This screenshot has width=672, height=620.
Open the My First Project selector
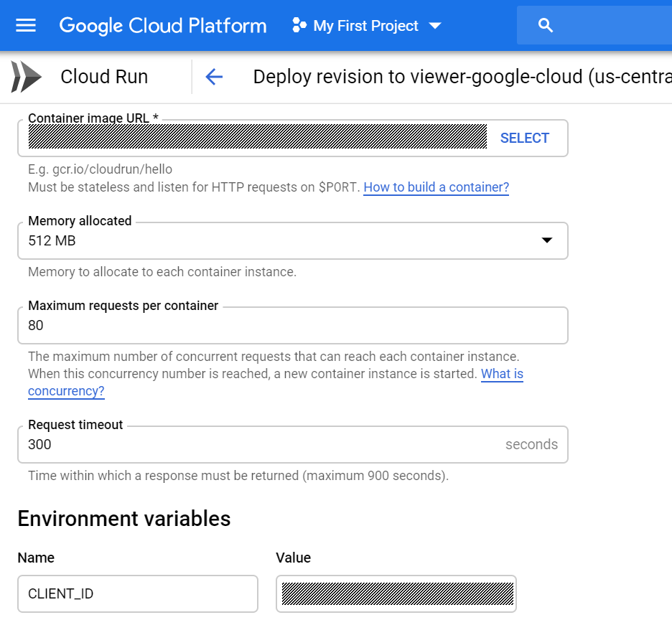pos(366,26)
